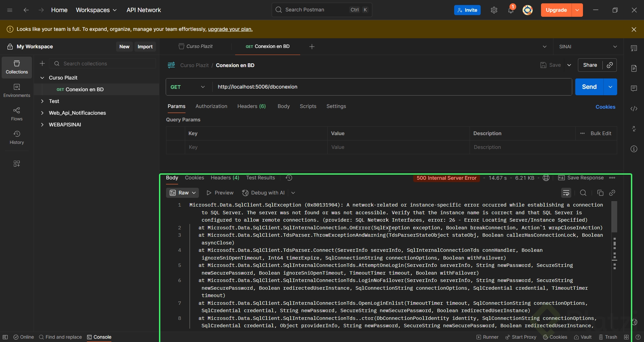Open the notifications bell
The image size is (644, 342).
tap(511, 10)
